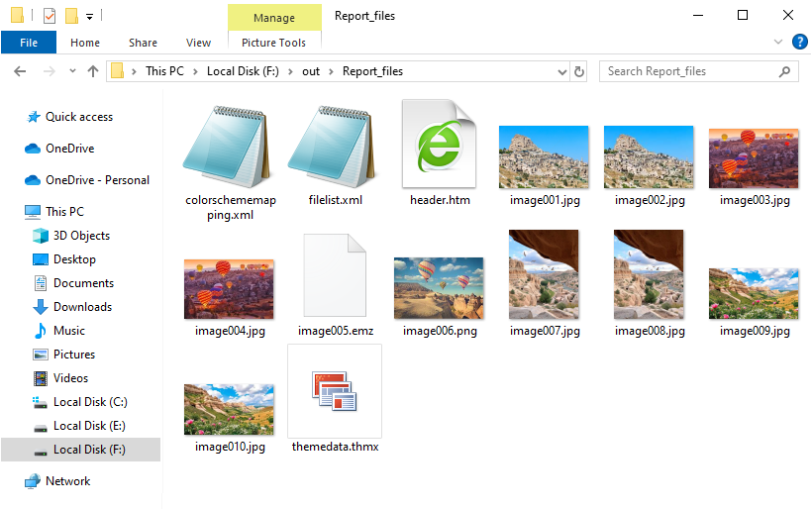Image resolution: width=812 pixels, height=509 pixels.
Task: Click the Local Disk (C:) drive icon
Action: 41,402
